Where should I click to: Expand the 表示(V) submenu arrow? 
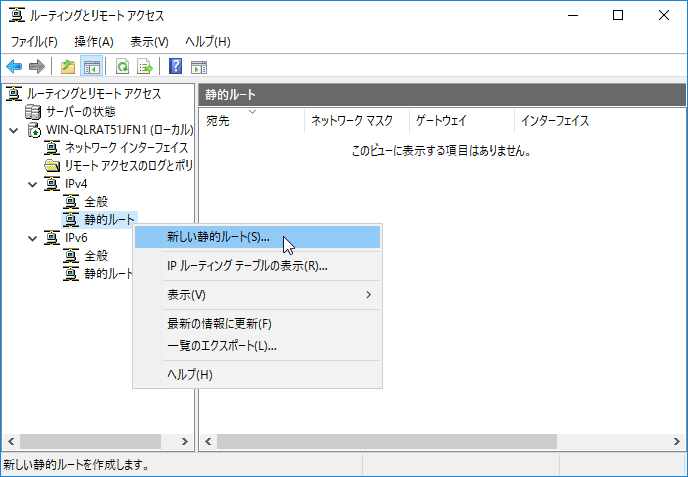click(x=369, y=294)
